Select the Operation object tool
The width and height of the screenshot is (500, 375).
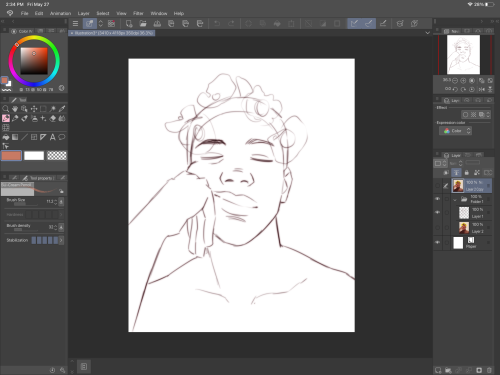click(24, 109)
